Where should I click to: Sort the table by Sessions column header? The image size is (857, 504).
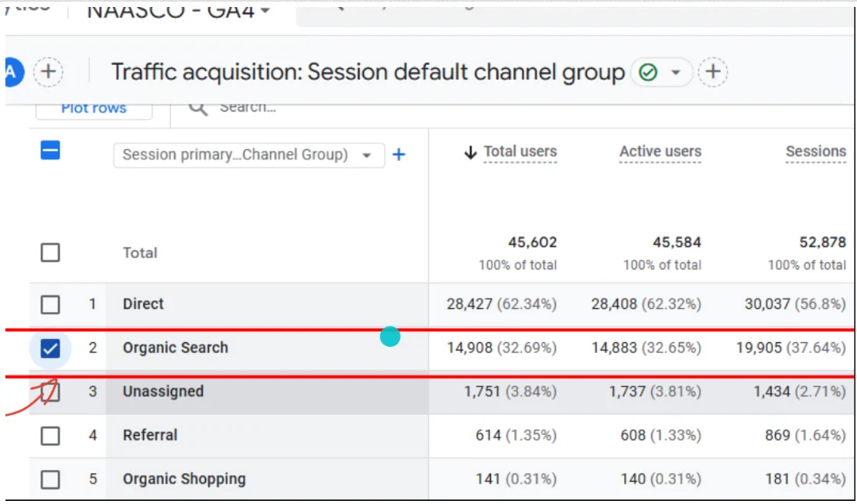(x=815, y=151)
